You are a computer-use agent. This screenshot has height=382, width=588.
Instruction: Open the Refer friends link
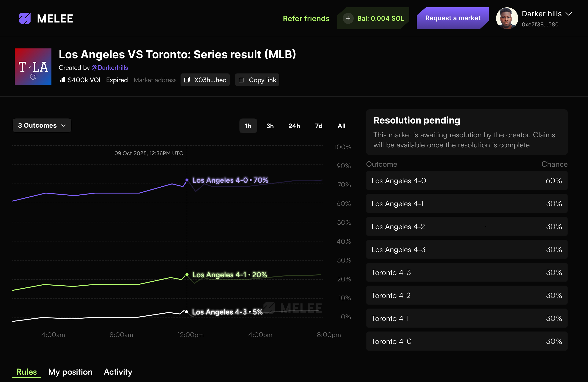(306, 19)
